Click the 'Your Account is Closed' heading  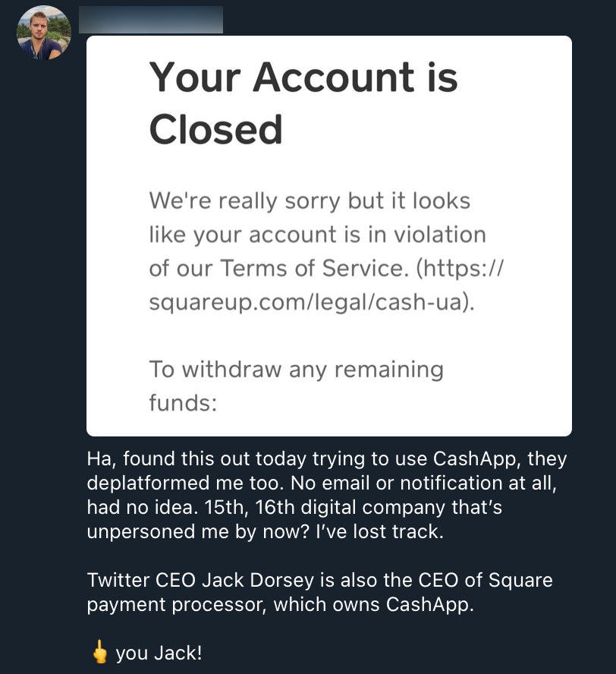click(303, 101)
